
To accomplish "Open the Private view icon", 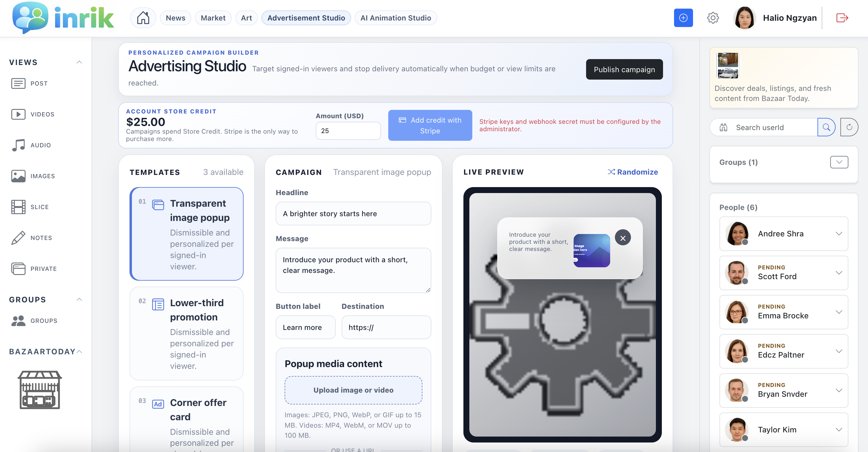I will tap(18, 269).
